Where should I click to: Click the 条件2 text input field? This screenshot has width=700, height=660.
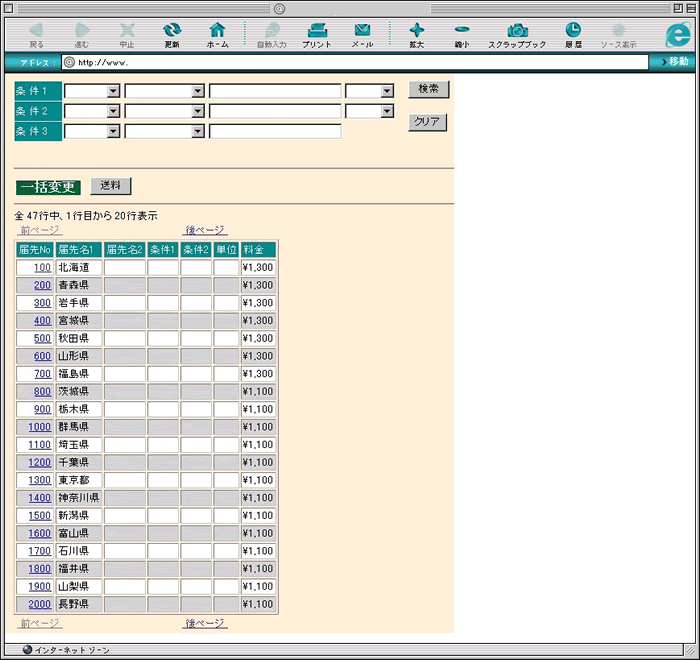pyautogui.click(x=275, y=111)
